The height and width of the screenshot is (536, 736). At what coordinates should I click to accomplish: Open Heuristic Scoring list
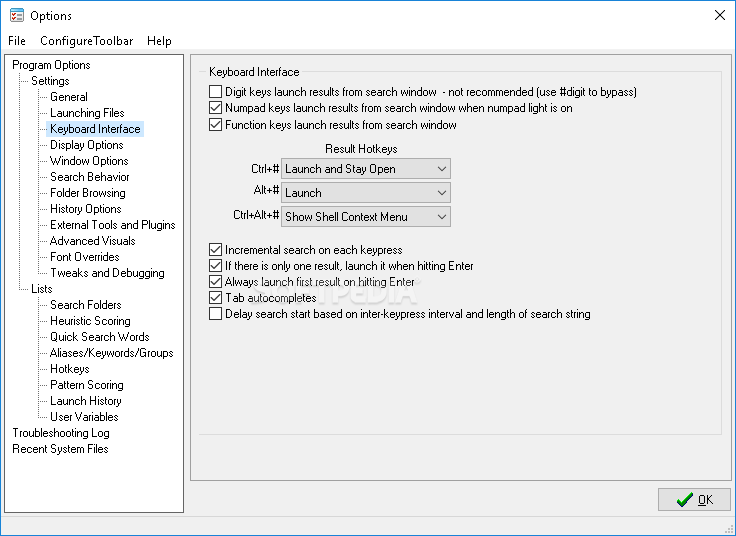[90, 321]
